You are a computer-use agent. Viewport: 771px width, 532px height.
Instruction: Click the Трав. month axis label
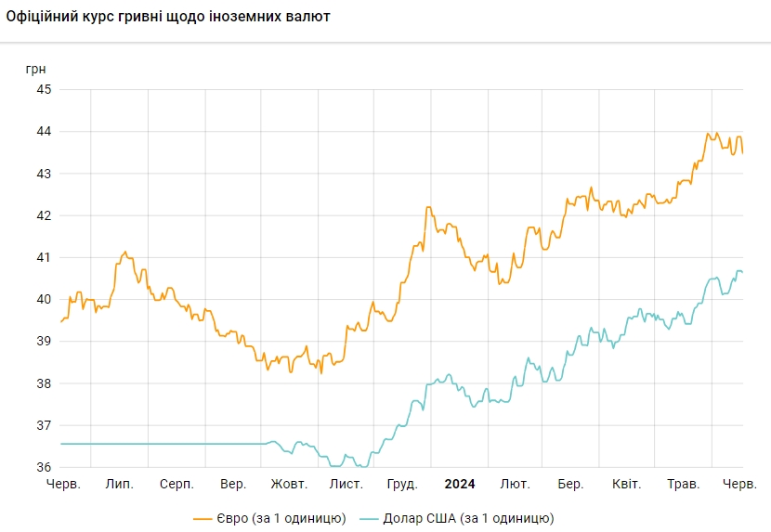(x=683, y=485)
